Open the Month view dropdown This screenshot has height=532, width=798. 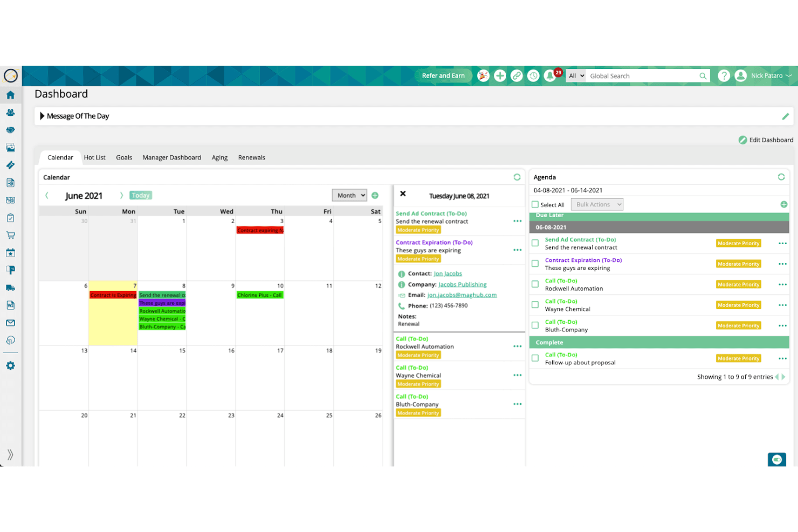pos(349,195)
